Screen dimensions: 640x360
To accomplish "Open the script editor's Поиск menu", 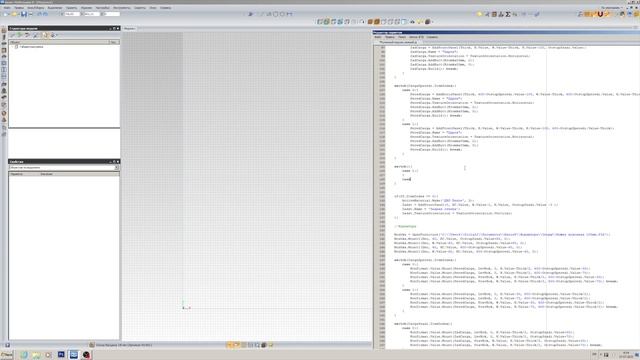I will [x=402, y=37].
